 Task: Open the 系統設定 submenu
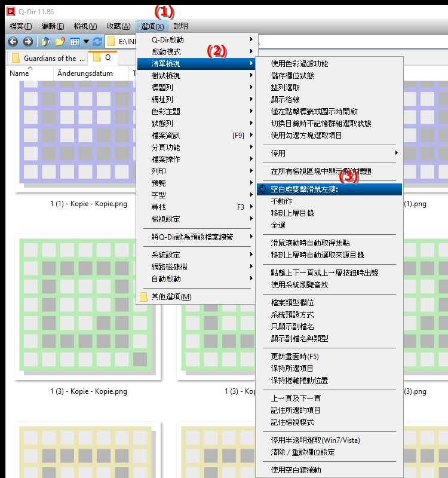(196, 255)
